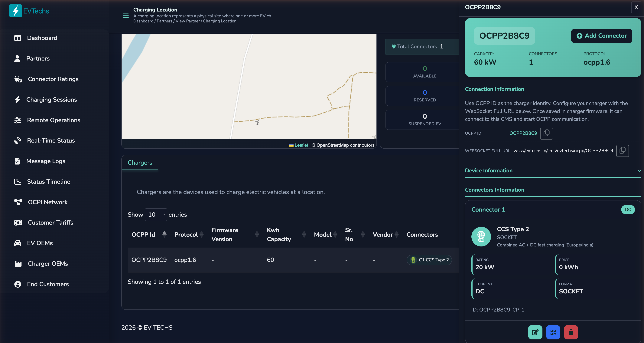Open Remote Operations menu item
The height and width of the screenshot is (343, 644).
pos(54,120)
